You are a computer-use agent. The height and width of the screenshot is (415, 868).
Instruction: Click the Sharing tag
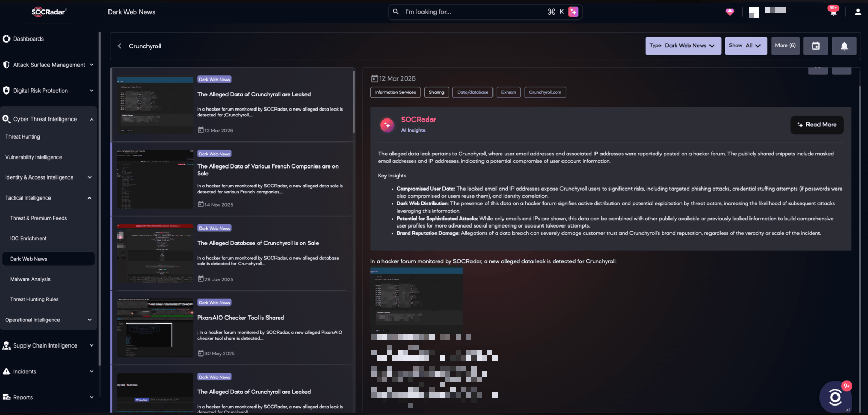point(436,92)
